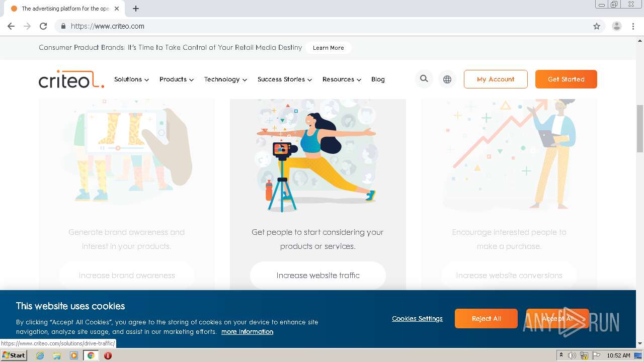Click the red Opera icon in taskbar
644x362 pixels.
(x=108, y=355)
